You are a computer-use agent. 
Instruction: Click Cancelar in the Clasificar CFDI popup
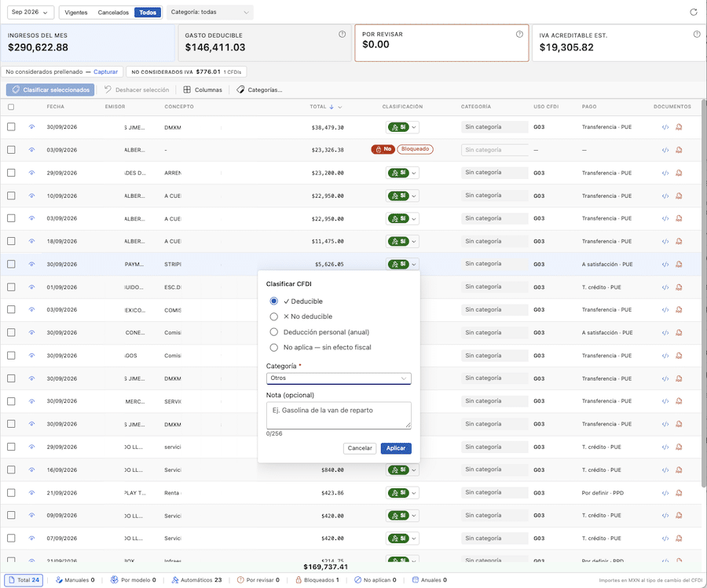360,448
